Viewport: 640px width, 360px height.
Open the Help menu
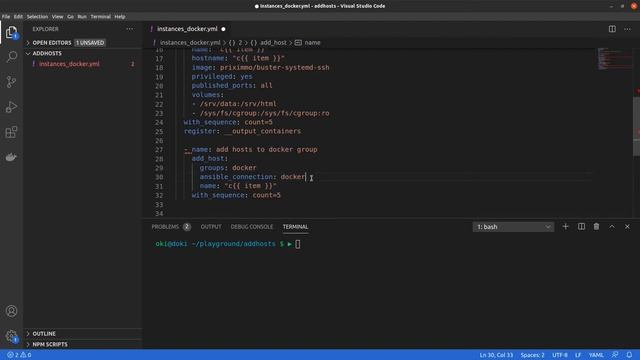[x=120, y=17]
